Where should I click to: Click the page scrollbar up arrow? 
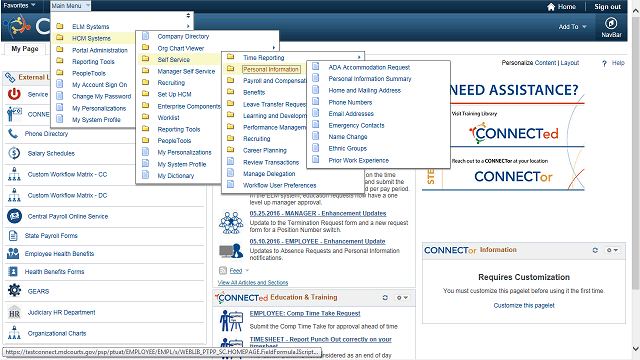click(x=636, y=11)
